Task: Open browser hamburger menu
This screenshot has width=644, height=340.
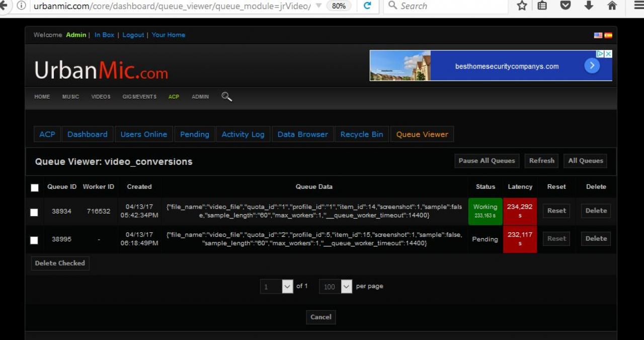Action: click(638, 6)
